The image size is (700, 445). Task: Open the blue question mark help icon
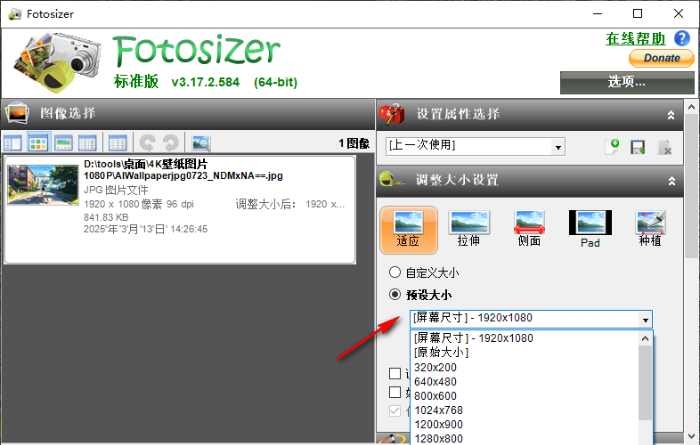[x=682, y=38]
